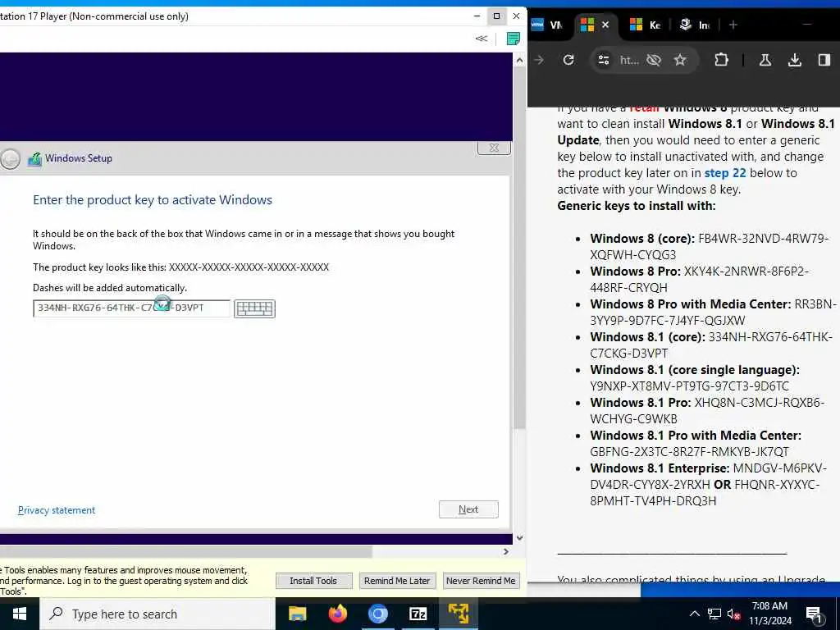Click Windows 8 Pro with Media Center entry
840x630 pixels.
coord(713,312)
